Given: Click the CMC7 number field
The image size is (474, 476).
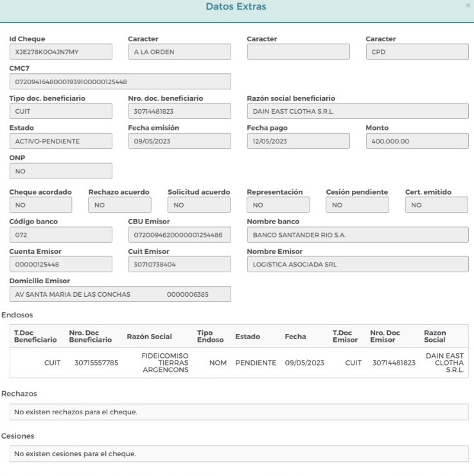Looking at the screenshot, I should pyautogui.click(x=120, y=82).
